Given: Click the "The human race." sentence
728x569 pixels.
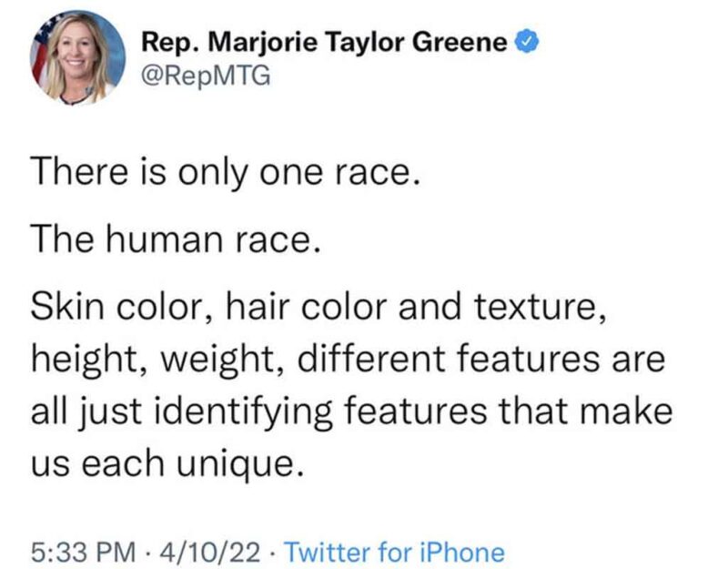Looking at the screenshot, I should click(x=176, y=239).
